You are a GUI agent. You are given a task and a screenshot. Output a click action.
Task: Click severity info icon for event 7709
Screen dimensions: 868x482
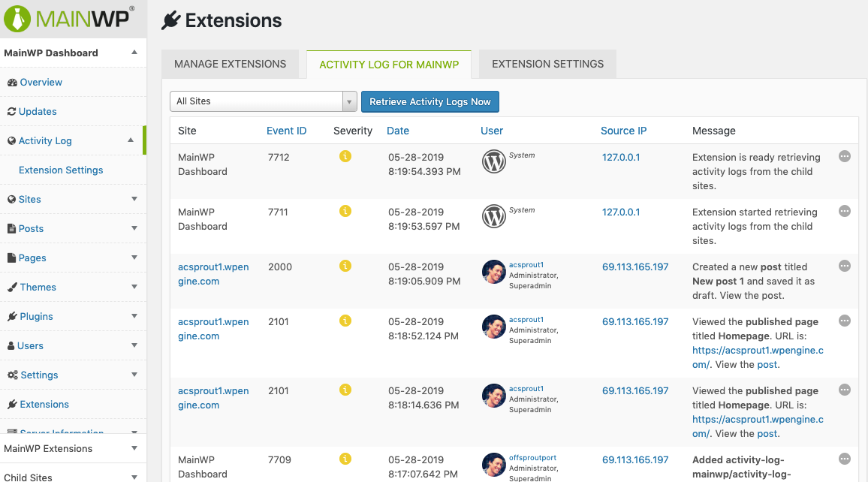tap(345, 459)
